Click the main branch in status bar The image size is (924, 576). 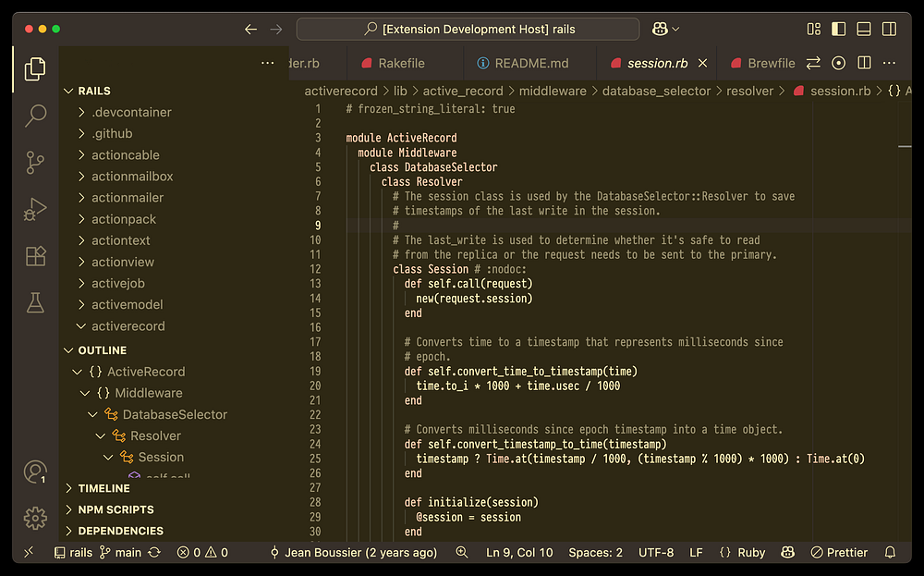pyautogui.click(x=120, y=552)
